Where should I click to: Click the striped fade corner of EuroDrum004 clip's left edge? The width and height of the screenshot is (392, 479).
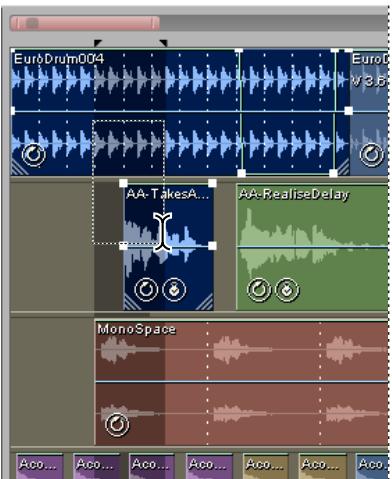coord(20,167)
